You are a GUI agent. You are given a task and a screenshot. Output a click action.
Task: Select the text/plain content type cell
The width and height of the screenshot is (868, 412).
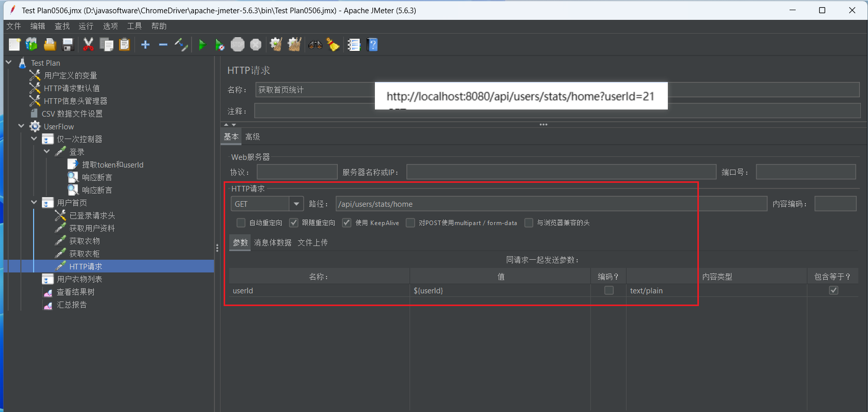pyautogui.click(x=717, y=290)
